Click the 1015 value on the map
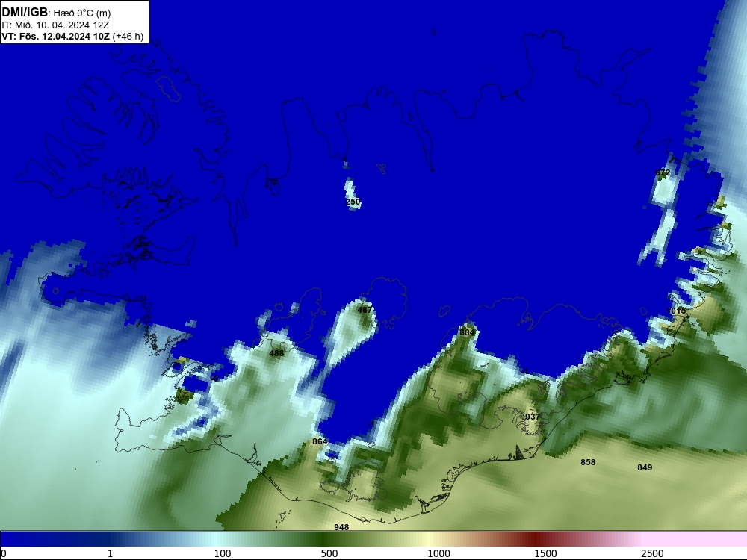The width and height of the screenshot is (747, 560). click(x=677, y=311)
